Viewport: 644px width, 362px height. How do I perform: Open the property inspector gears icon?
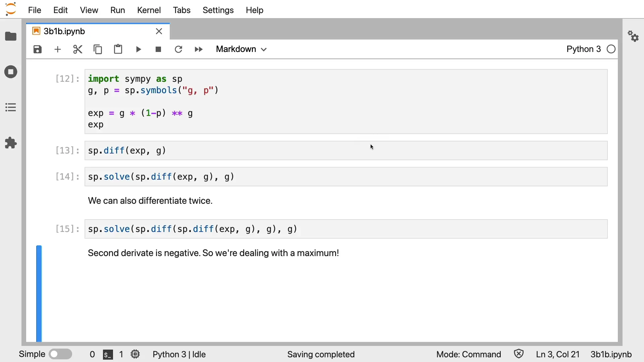click(x=633, y=36)
